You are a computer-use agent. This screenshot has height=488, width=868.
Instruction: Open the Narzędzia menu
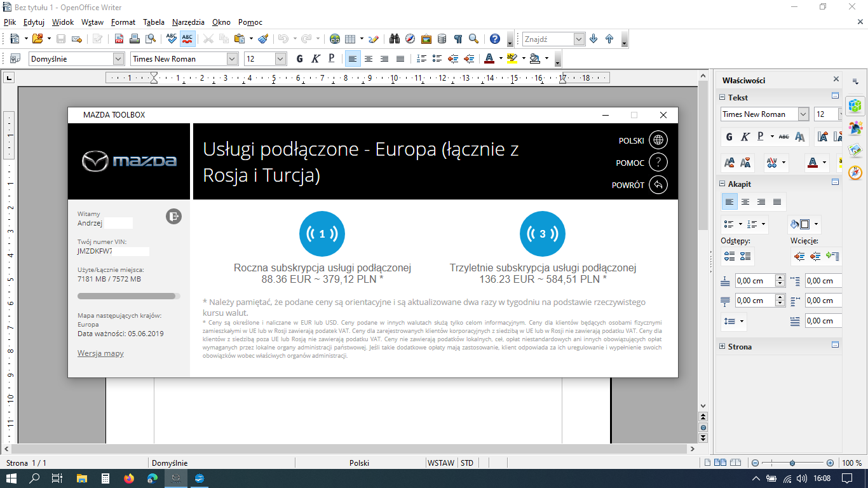coord(188,22)
